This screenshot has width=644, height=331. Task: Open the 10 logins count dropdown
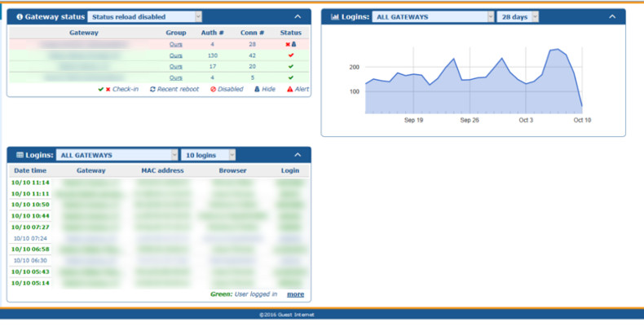[208, 155]
